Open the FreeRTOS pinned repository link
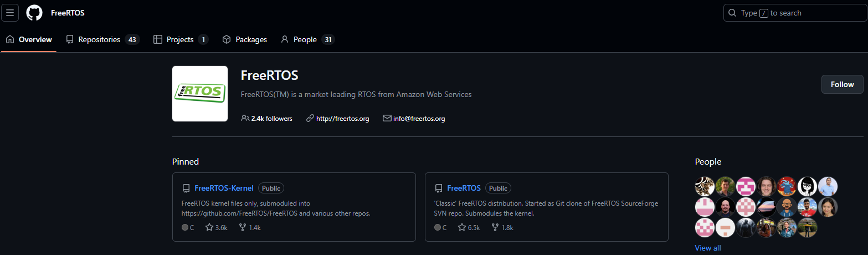Image resolution: width=868 pixels, height=255 pixels. [464, 188]
